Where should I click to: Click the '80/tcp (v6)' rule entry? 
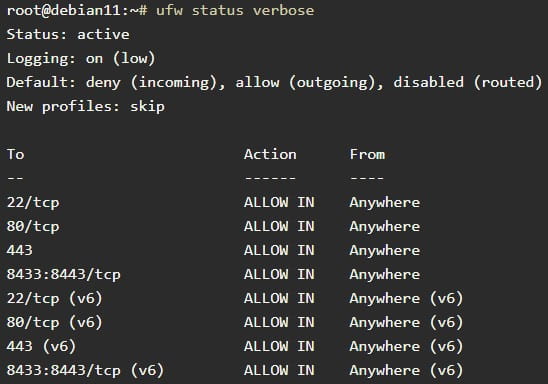point(55,322)
